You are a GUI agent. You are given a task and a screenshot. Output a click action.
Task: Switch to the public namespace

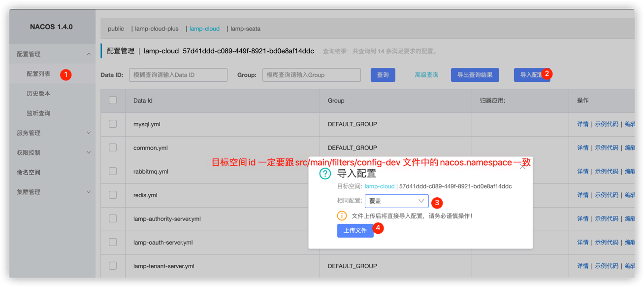click(115, 29)
